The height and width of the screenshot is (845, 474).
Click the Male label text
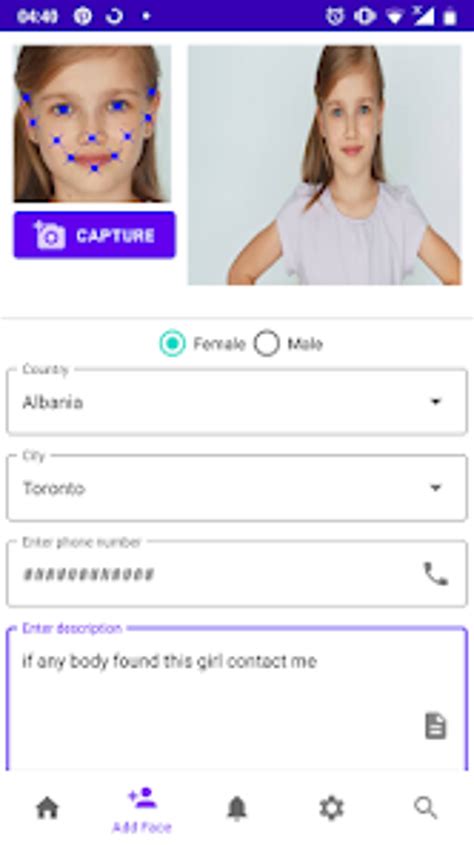click(305, 344)
